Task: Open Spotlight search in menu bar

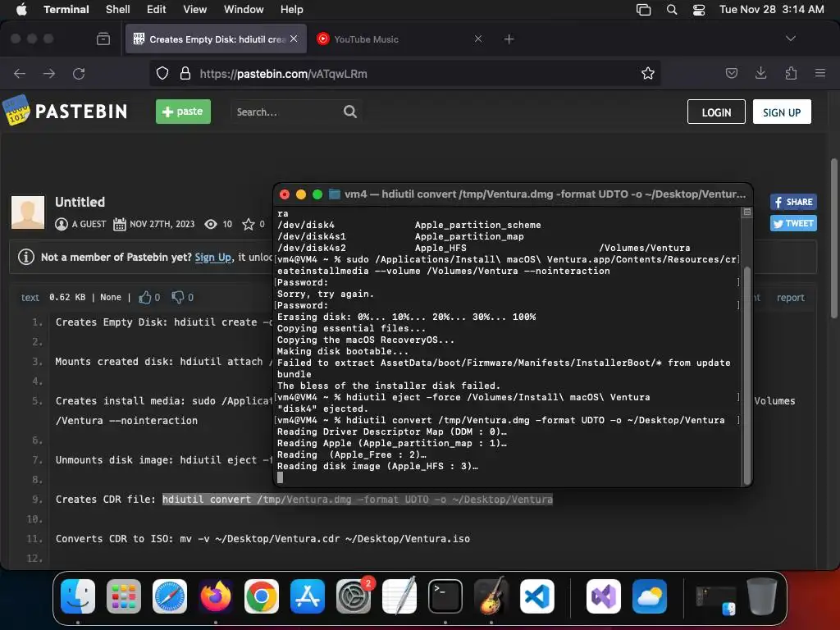Action: (x=671, y=10)
